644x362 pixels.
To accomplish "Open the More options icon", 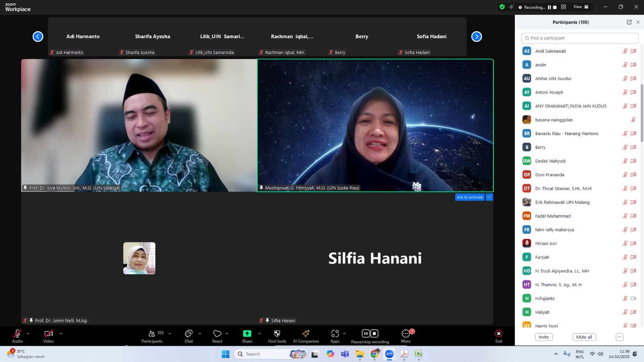I will pos(406,334).
